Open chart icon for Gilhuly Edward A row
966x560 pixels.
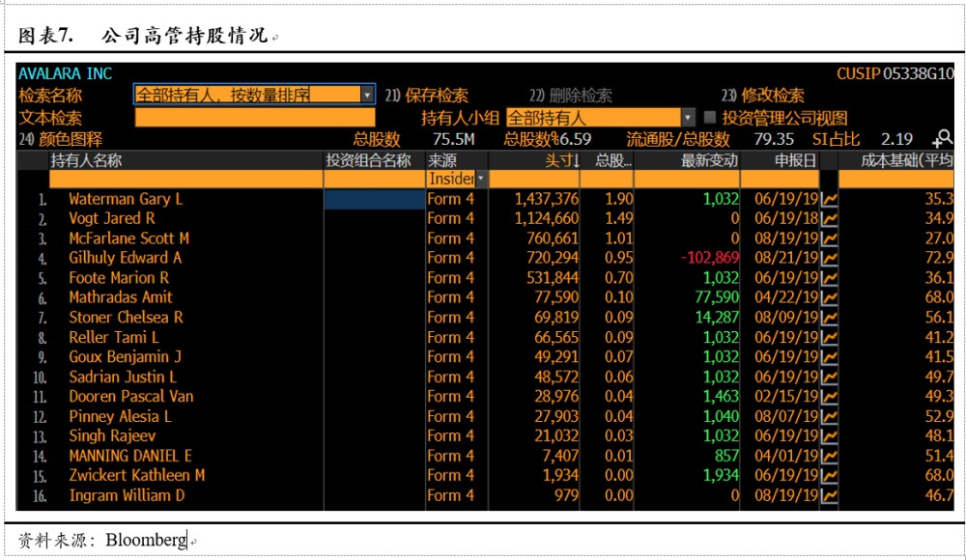[829, 258]
